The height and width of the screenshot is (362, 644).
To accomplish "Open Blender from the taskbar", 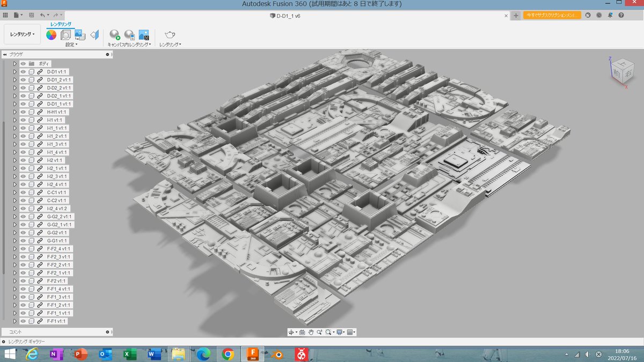I will [x=277, y=354].
